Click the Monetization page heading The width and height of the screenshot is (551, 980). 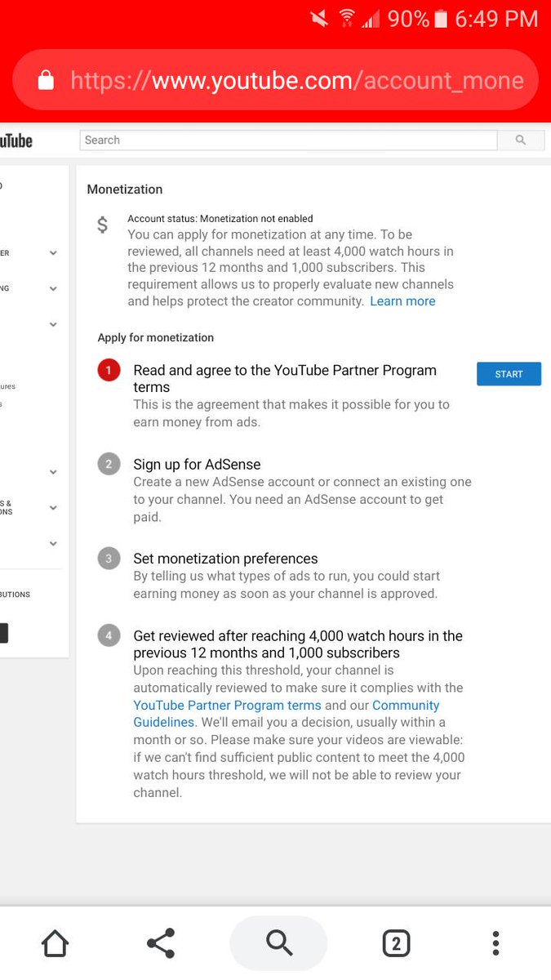click(125, 189)
